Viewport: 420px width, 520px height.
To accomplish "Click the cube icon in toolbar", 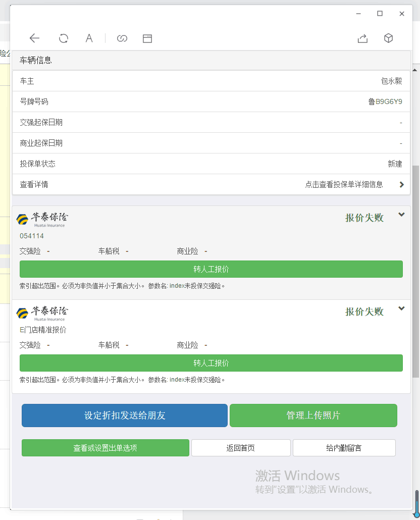I will [x=388, y=38].
